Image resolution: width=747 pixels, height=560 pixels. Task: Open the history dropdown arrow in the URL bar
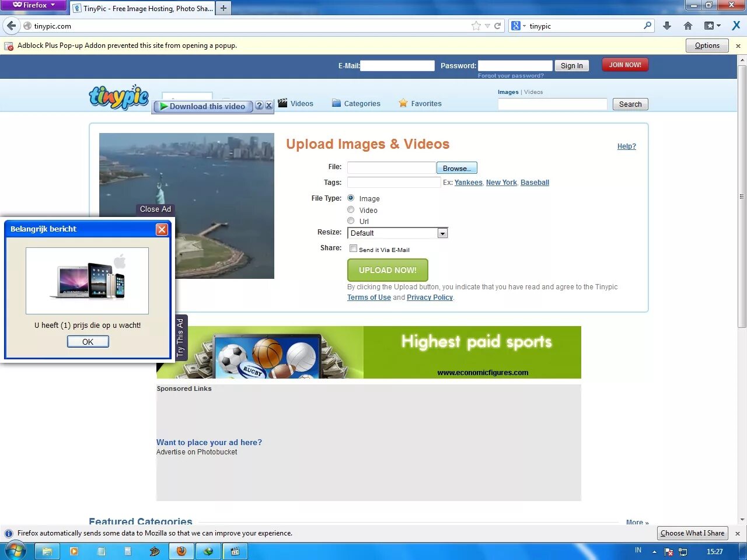click(x=487, y=26)
